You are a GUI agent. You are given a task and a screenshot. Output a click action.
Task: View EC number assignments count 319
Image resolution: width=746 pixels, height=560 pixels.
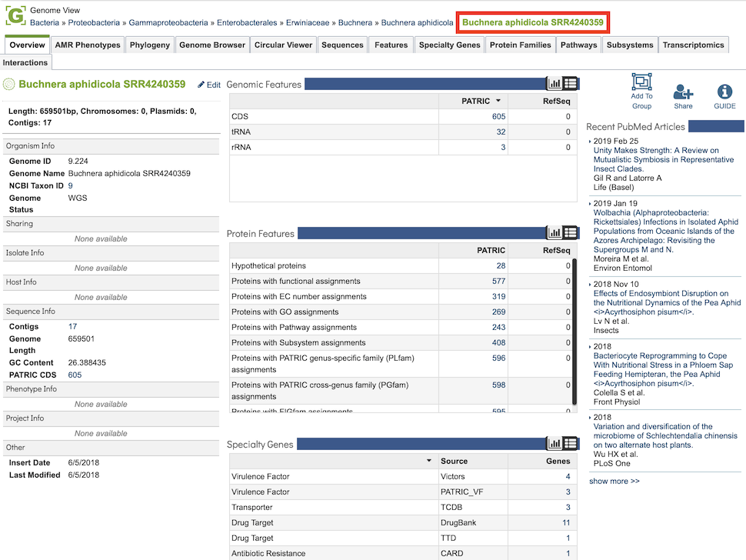click(498, 296)
